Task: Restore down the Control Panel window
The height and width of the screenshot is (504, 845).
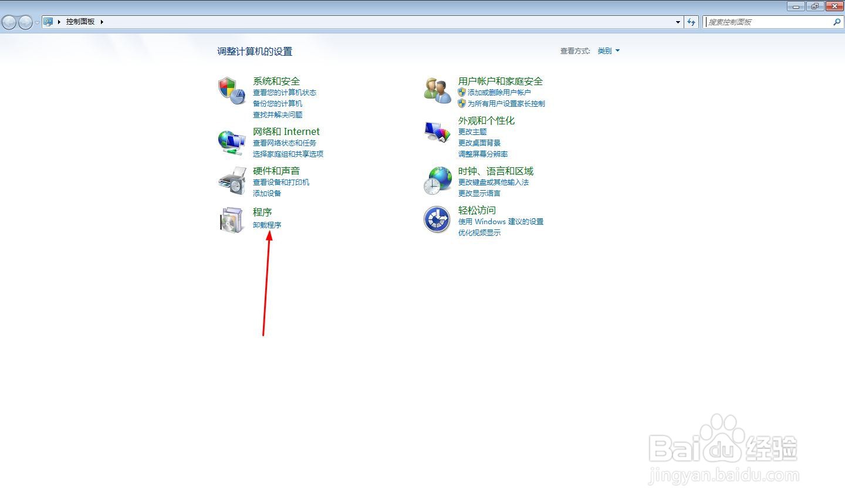Action: tap(814, 6)
